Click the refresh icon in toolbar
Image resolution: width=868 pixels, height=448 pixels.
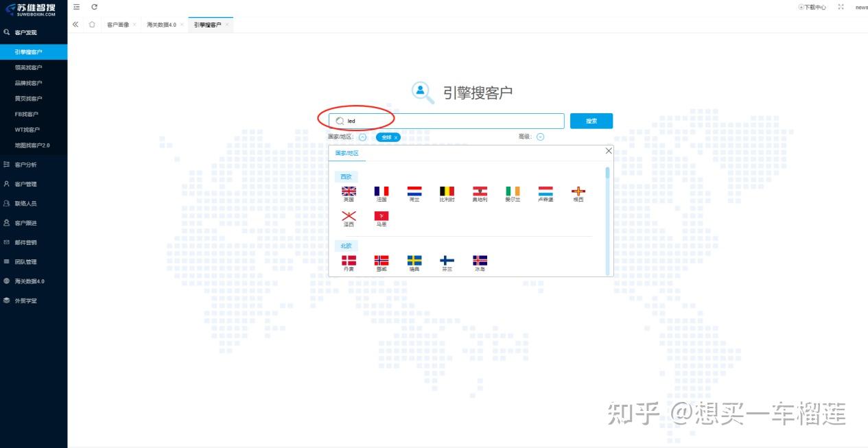(x=94, y=7)
